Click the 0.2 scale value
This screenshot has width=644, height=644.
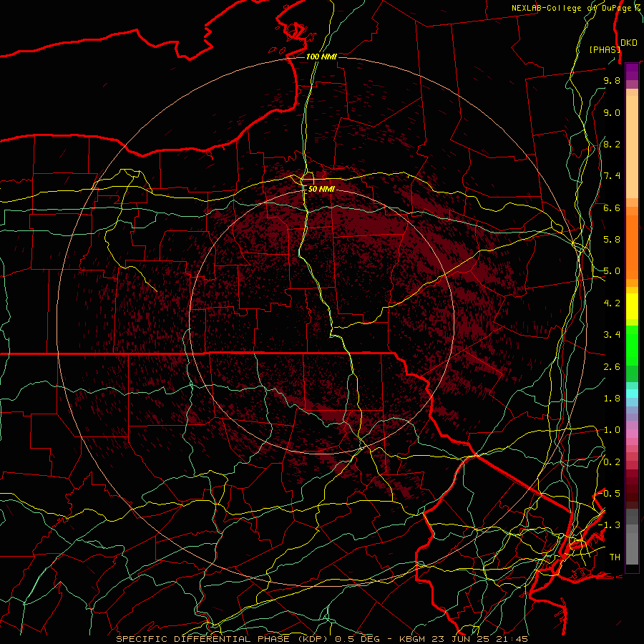[x=612, y=462]
